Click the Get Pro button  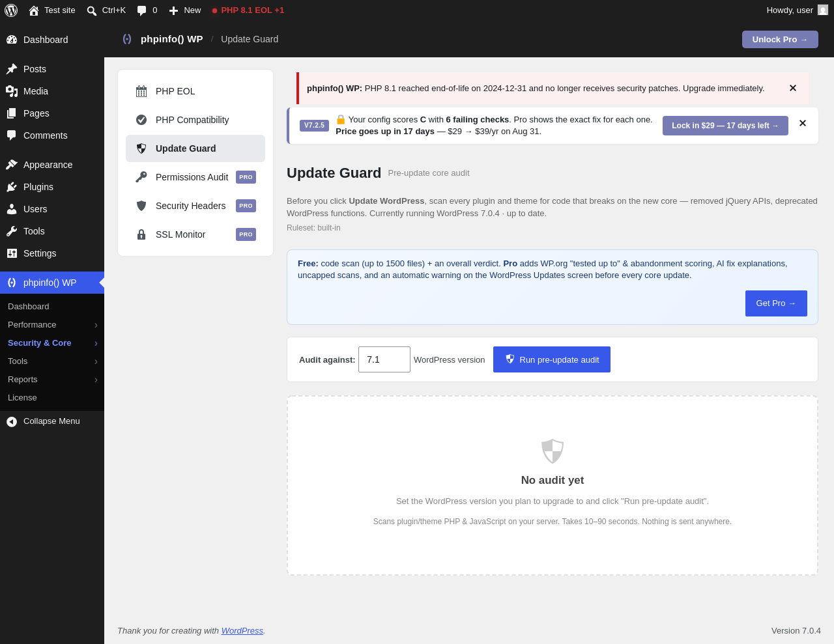(776, 303)
